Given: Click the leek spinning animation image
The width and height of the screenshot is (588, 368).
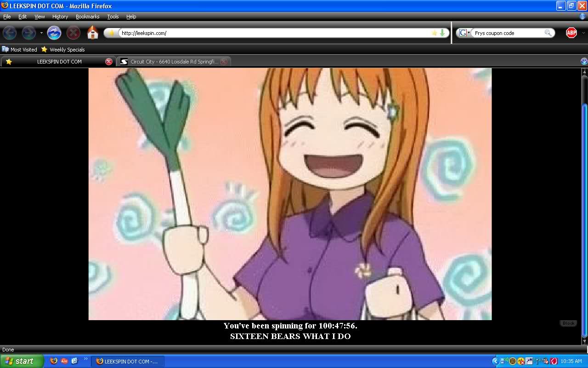Looking at the screenshot, I should click(x=290, y=194).
